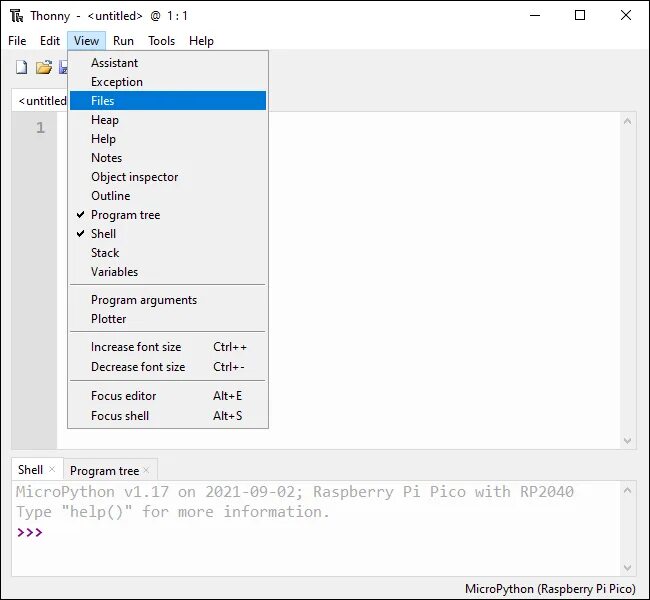Viewport: 650px width, 600px height.
Task: Switch to the Shell tab
Action: point(30,470)
